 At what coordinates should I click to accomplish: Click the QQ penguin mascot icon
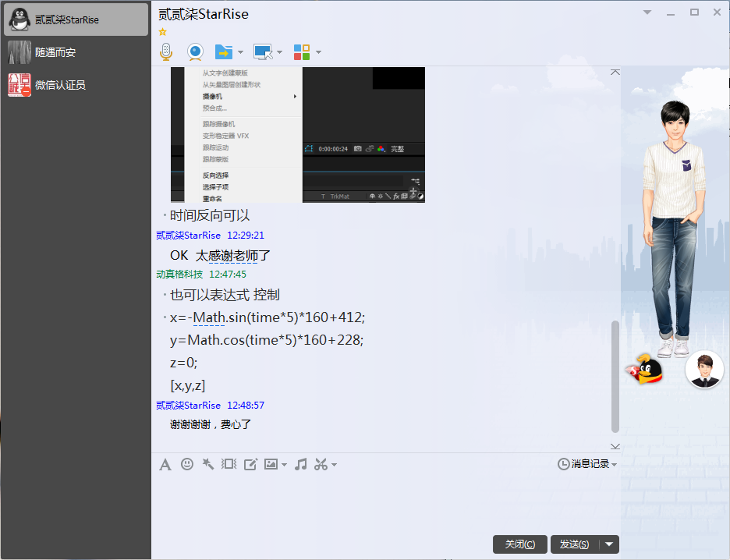[644, 369]
